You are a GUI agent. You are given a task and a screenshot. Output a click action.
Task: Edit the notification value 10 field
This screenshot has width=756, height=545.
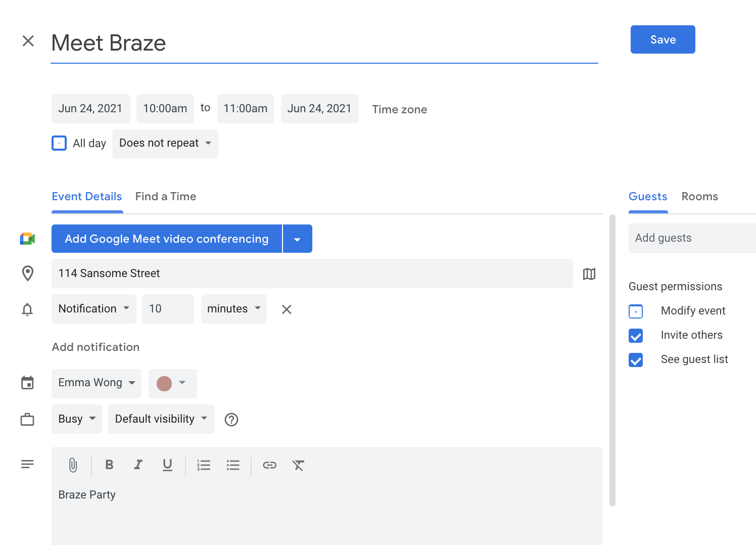pyautogui.click(x=168, y=309)
